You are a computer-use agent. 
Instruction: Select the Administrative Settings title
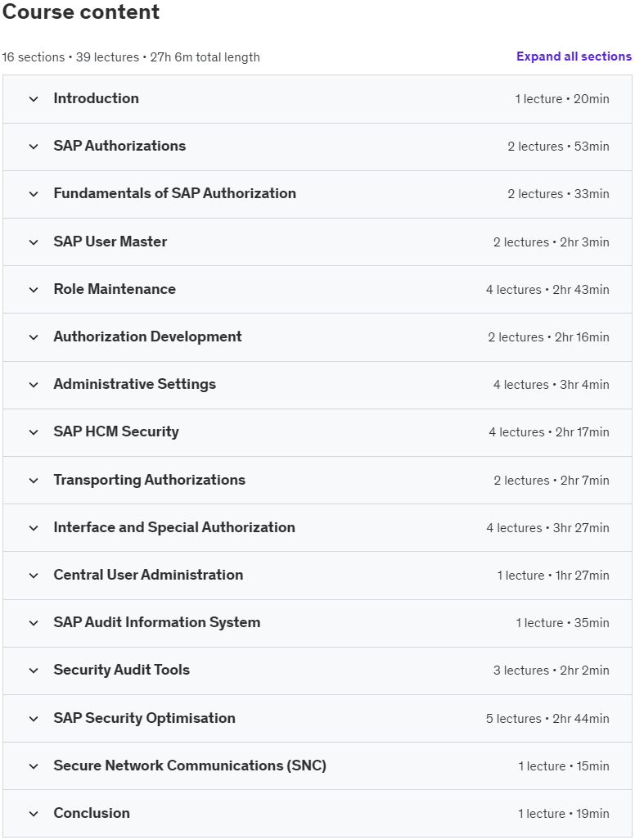pyautogui.click(x=135, y=384)
